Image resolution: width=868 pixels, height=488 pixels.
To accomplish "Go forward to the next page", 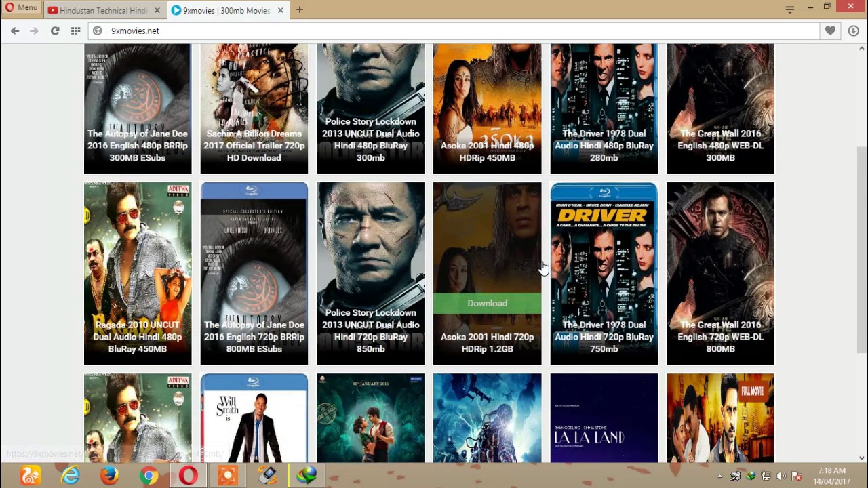I will (35, 30).
